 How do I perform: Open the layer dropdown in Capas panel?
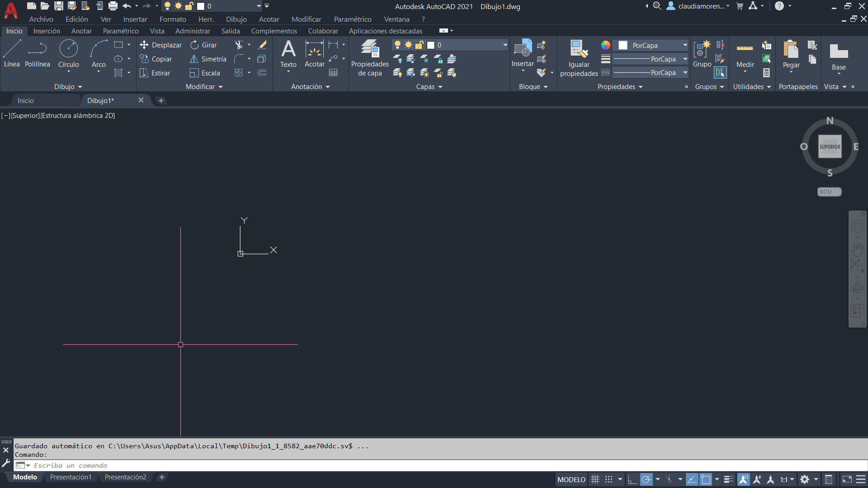tap(505, 45)
